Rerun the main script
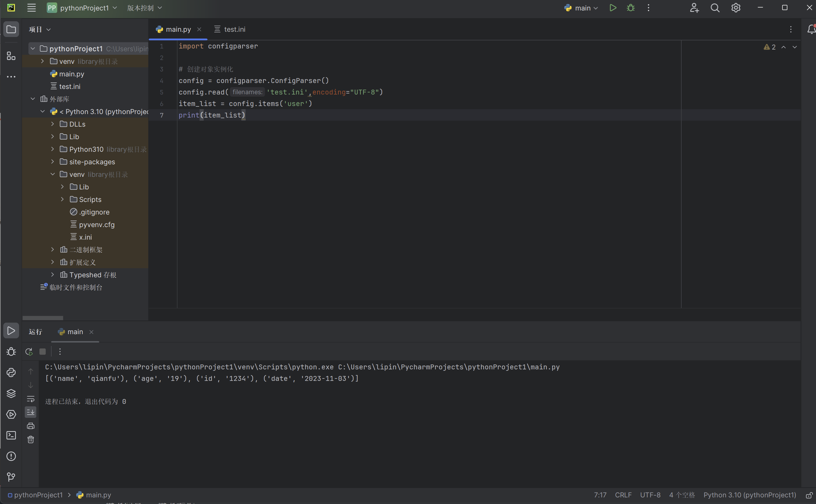This screenshot has width=816, height=504. (x=29, y=352)
